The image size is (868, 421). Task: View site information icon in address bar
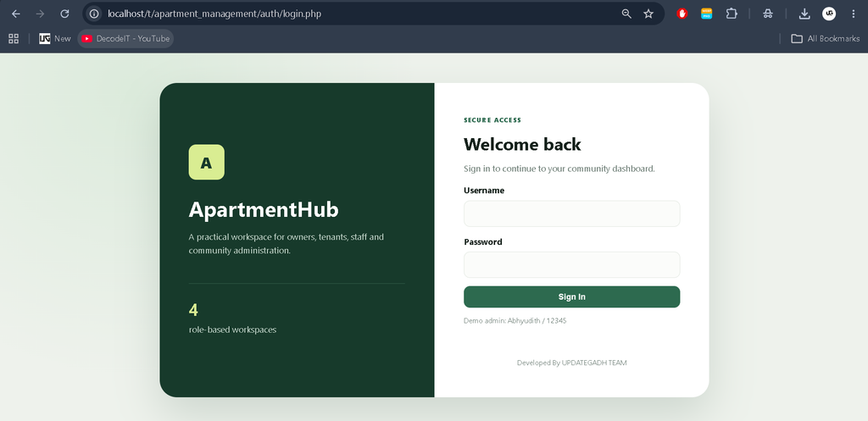pos(95,14)
